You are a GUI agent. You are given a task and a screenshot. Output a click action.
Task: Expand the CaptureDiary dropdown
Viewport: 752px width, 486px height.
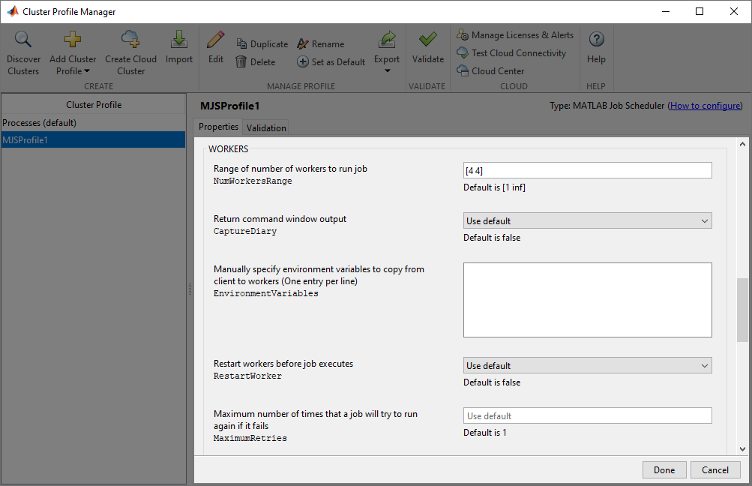[x=587, y=221]
